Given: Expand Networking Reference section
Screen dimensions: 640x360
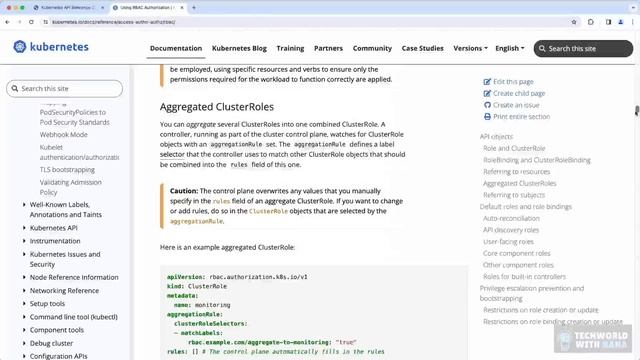Looking at the screenshot, I should tap(24, 291).
